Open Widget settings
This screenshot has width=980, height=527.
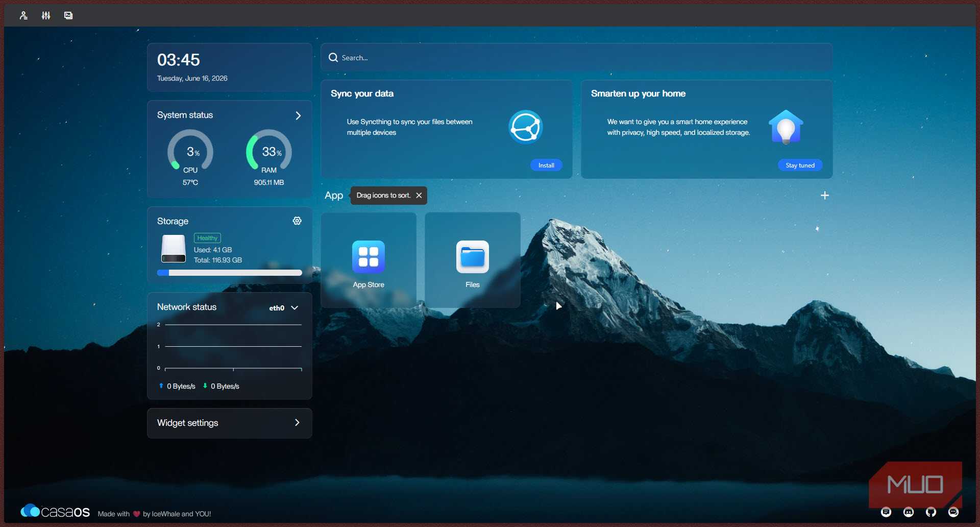[230, 423]
